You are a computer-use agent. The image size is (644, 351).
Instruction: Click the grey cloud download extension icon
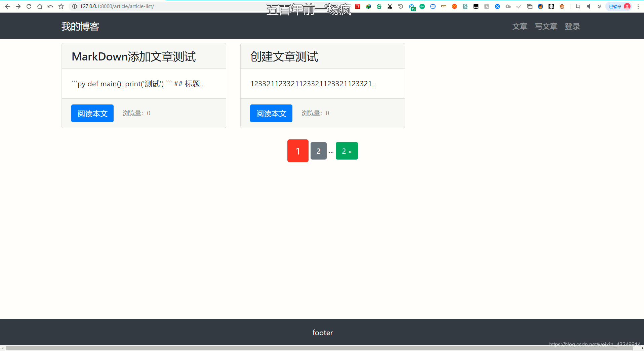click(x=508, y=6)
